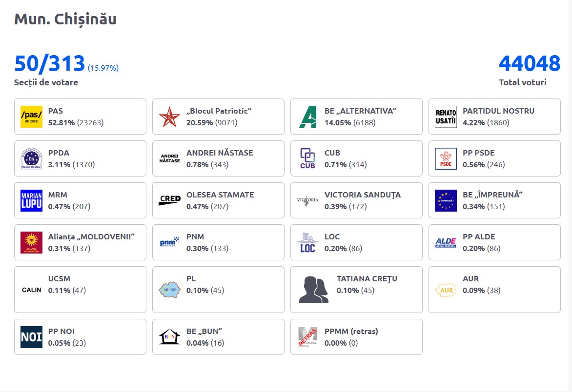Click the result 0.04% (16)
This screenshot has height=392, width=572.
(x=205, y=343)
